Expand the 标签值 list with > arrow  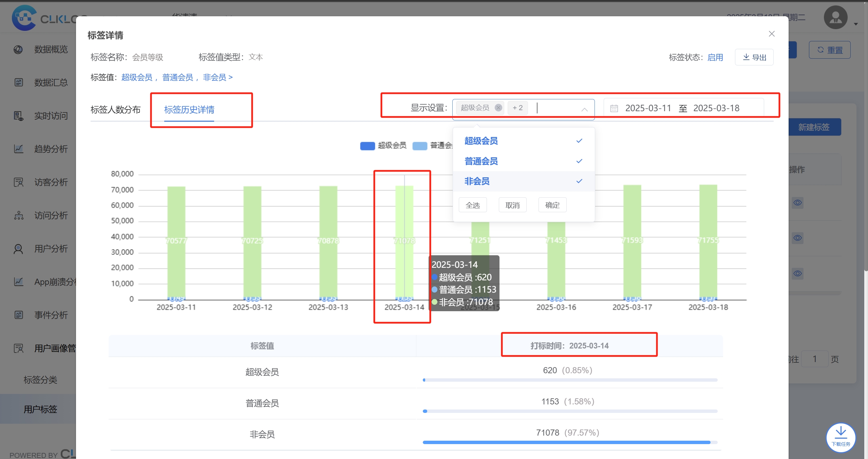click(231, 77)
